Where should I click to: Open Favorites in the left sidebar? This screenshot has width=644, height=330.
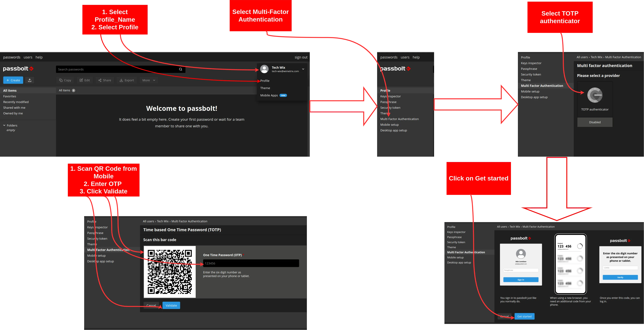(10, 96)
